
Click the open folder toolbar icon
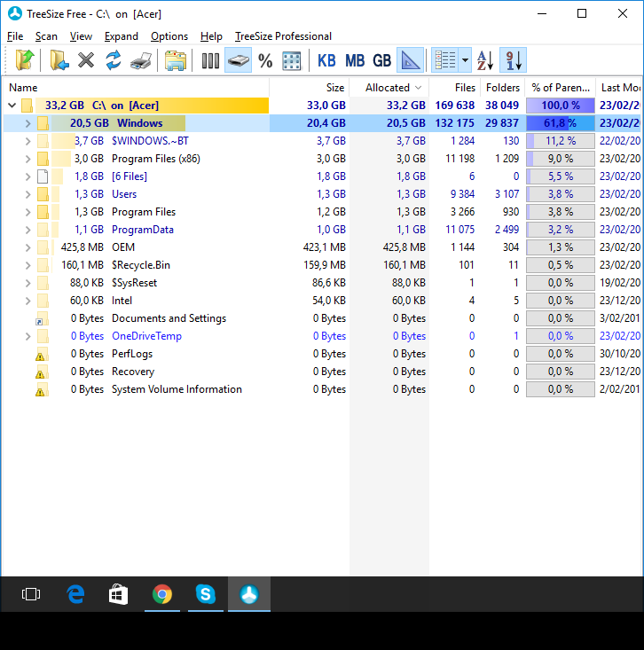pos(59,60)
